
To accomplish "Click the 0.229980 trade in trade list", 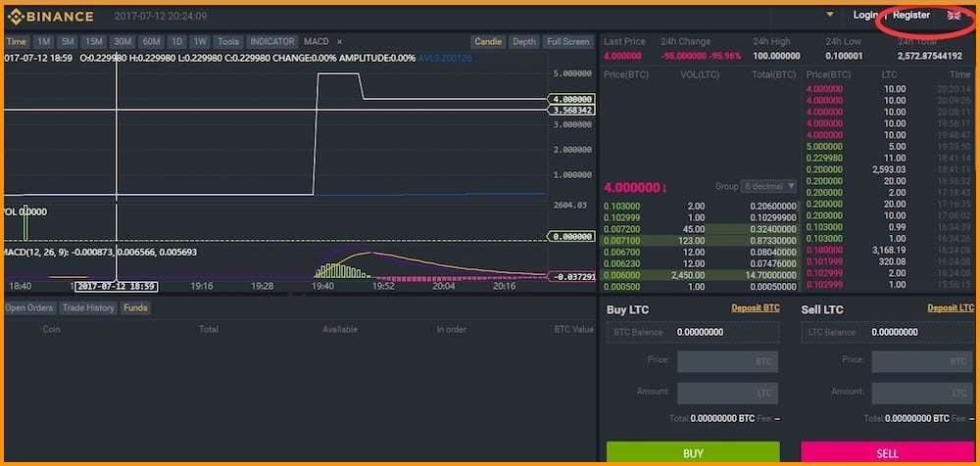I will tap(889, 158).
